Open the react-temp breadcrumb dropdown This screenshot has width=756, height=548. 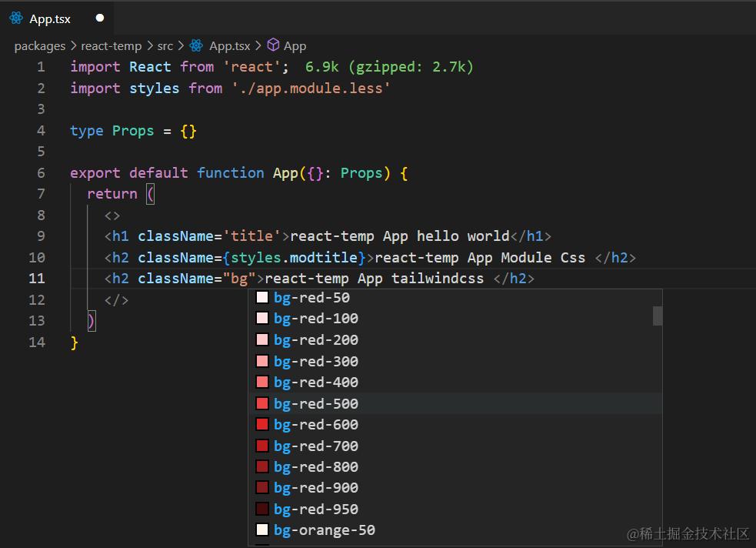(111, 45)
